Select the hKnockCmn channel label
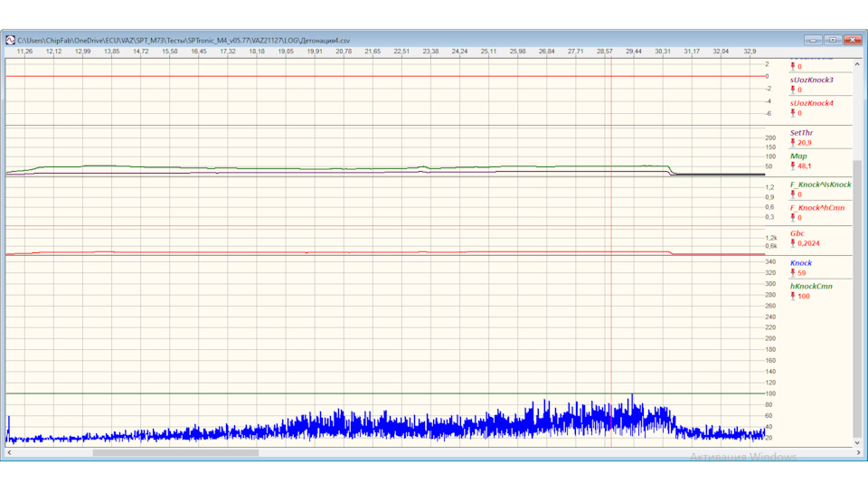The image size is (868, 483). pyautogui.click(x=811, y=287)
